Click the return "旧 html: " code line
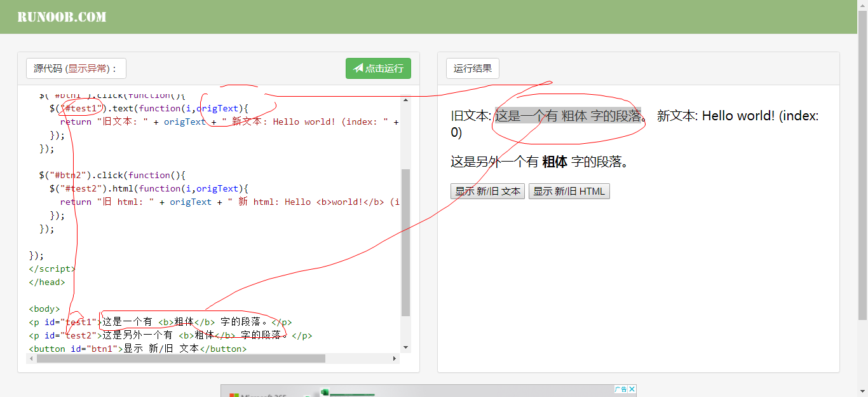 (x=229, y=202)
